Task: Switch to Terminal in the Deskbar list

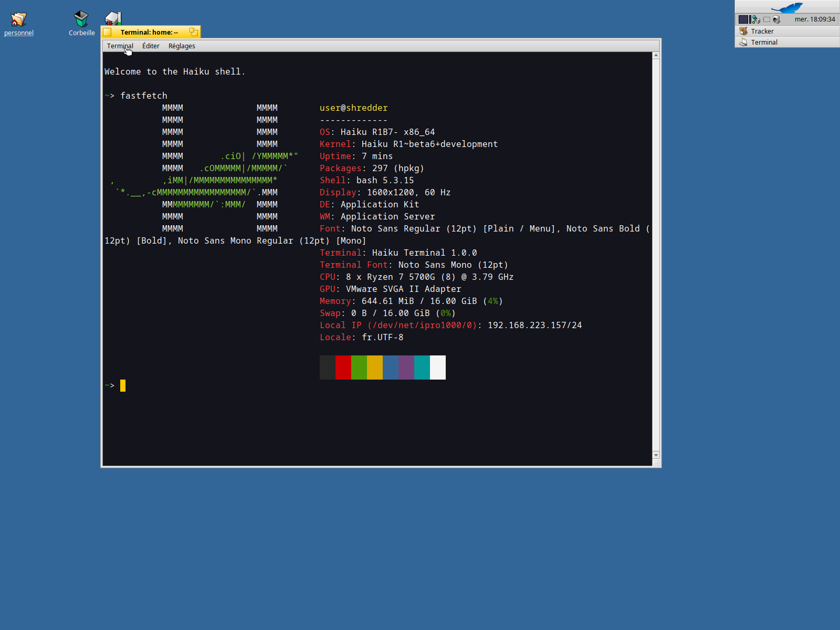Action: pyautogui.click(x=787, y=42)
